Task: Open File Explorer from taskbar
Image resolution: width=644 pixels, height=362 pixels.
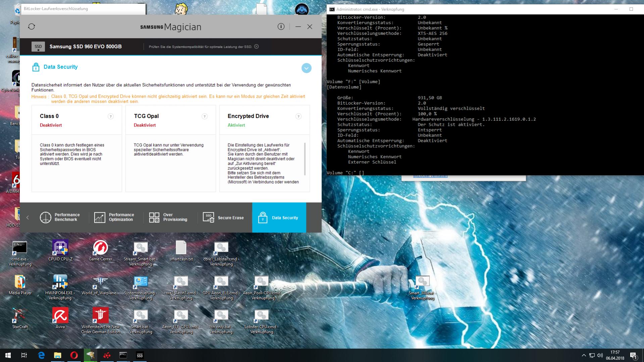Action: point(58,355)
